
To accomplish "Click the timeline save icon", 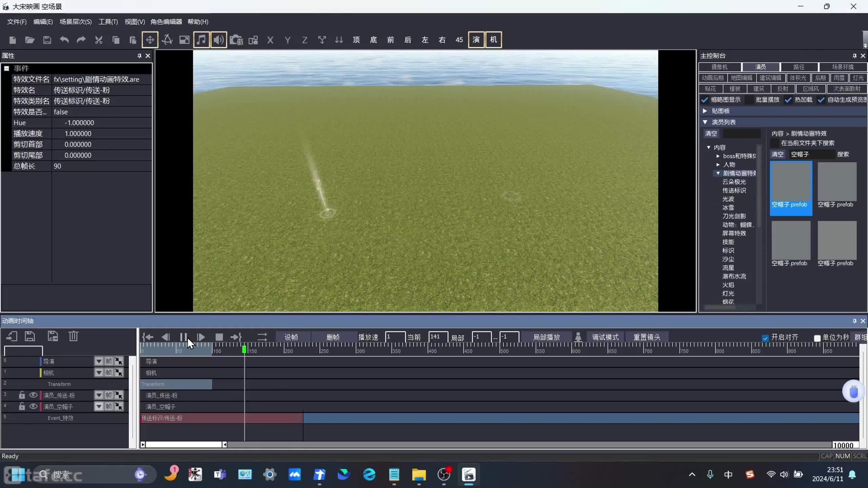I will point(30,336).
